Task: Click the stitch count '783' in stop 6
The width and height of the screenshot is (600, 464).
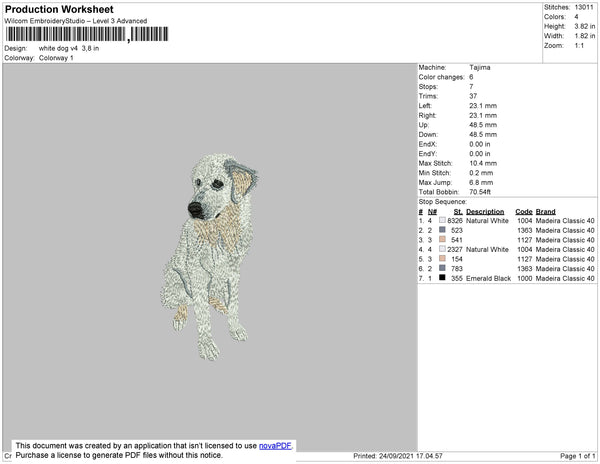Action: (457, 269)
